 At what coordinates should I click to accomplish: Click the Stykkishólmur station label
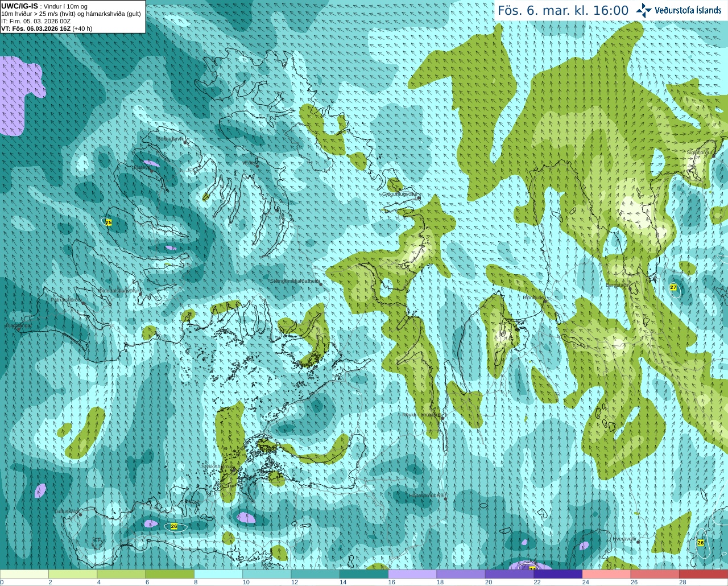[217, 467]
